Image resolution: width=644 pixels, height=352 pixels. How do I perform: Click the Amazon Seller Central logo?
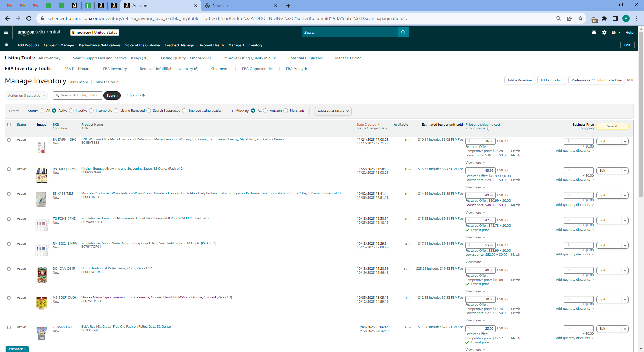[39, 32]
